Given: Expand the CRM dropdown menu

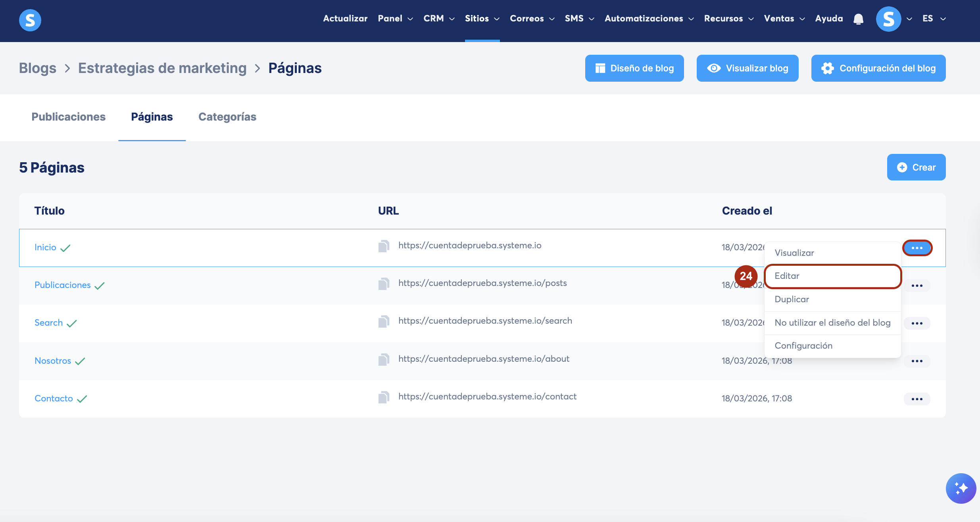Looking at the screenshot, I should (438, 19).
